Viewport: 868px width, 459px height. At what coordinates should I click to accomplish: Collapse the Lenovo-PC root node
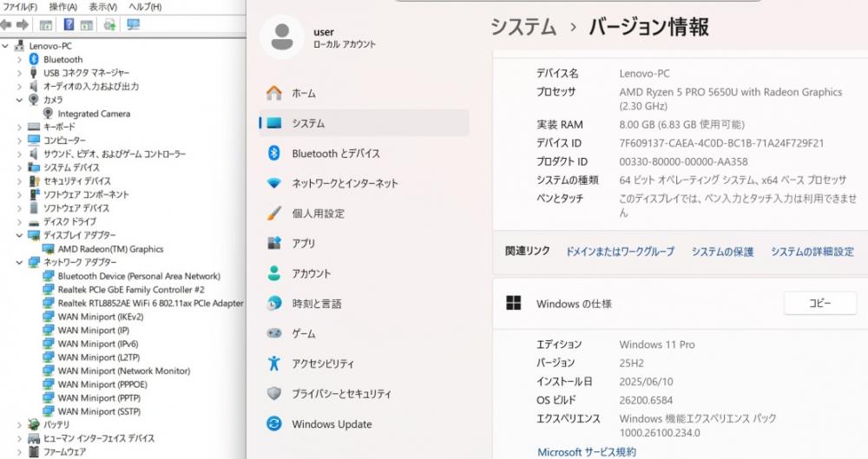[x=5, y=45]
